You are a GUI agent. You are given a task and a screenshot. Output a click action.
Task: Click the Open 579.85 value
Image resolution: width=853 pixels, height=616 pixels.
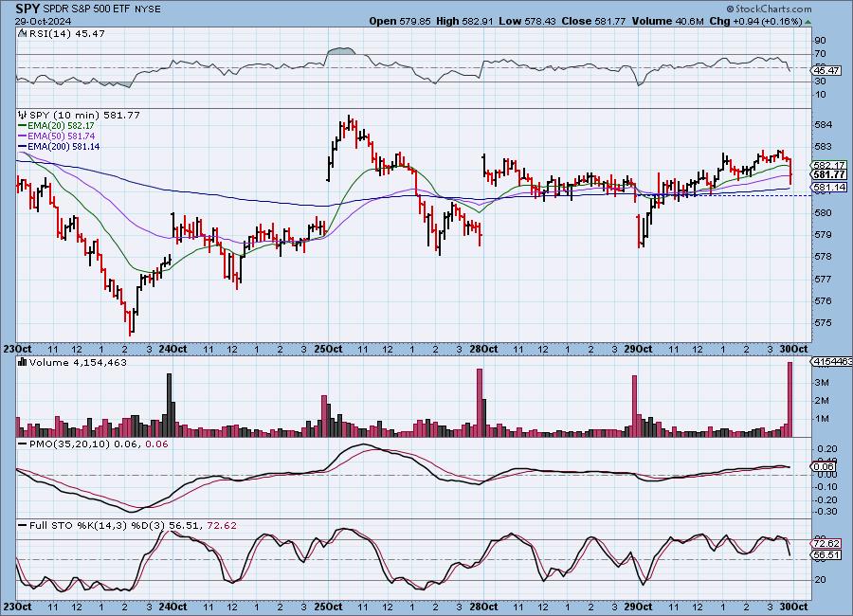[400, 21]
